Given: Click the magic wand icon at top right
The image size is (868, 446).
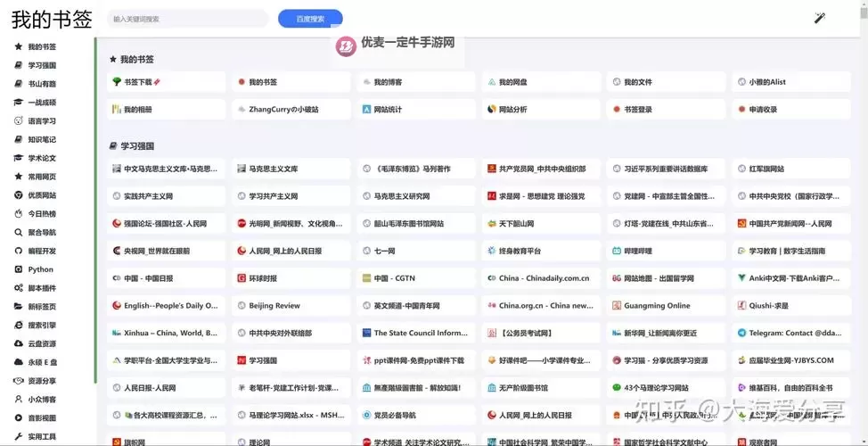Looking at the screenshot, I should pos(819,18).
